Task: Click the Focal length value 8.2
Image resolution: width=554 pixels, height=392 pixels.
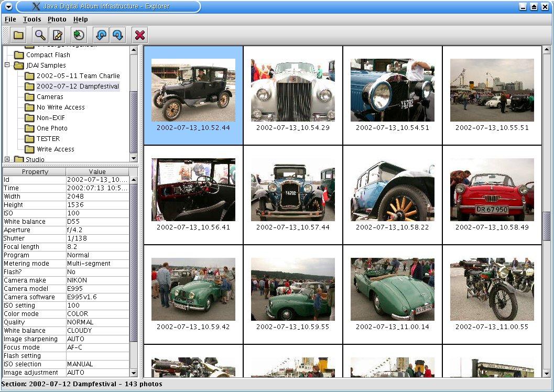Action: [97, 247]
